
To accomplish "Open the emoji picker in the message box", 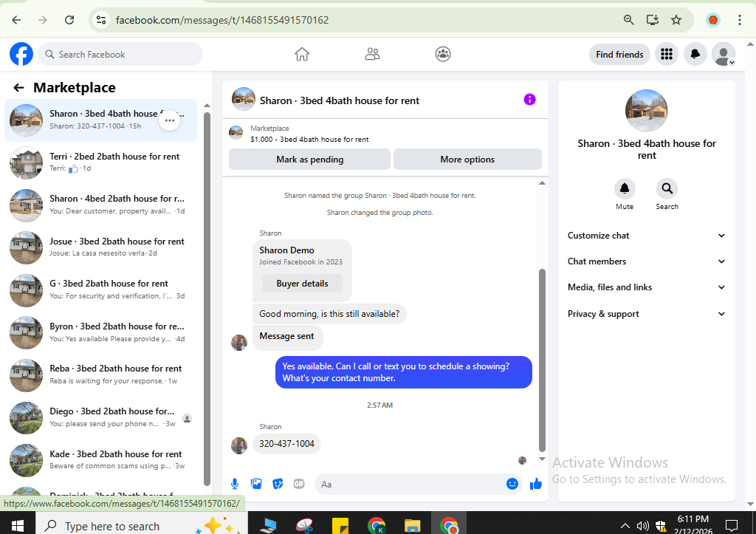I will [x=512, y=484].
